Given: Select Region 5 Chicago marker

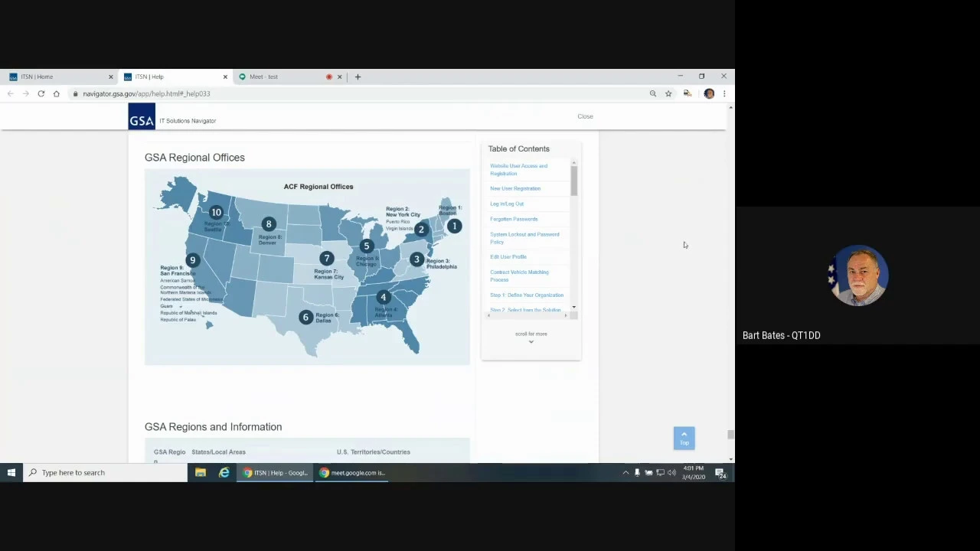Looking at the screenshot, I should pos(366,246).
